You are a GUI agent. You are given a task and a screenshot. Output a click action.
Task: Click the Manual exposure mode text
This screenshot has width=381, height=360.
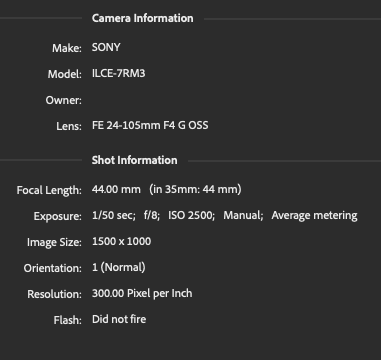(x=243, y=215)
